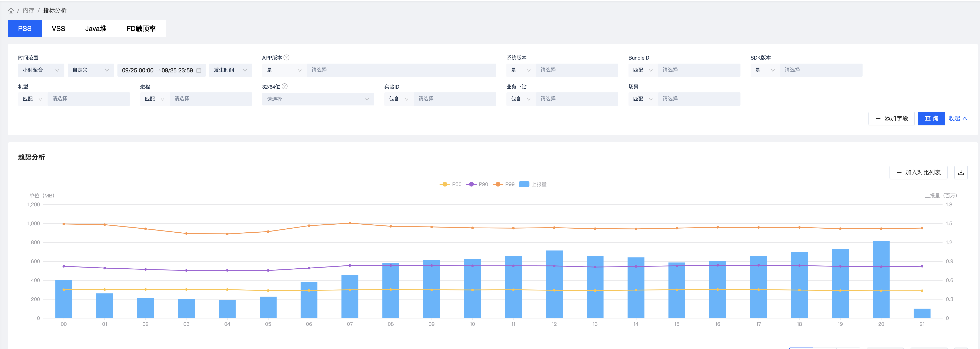The image size is (980, 349).
Task: Toggle P99 series in chart legend
Action: click(504, 184)
